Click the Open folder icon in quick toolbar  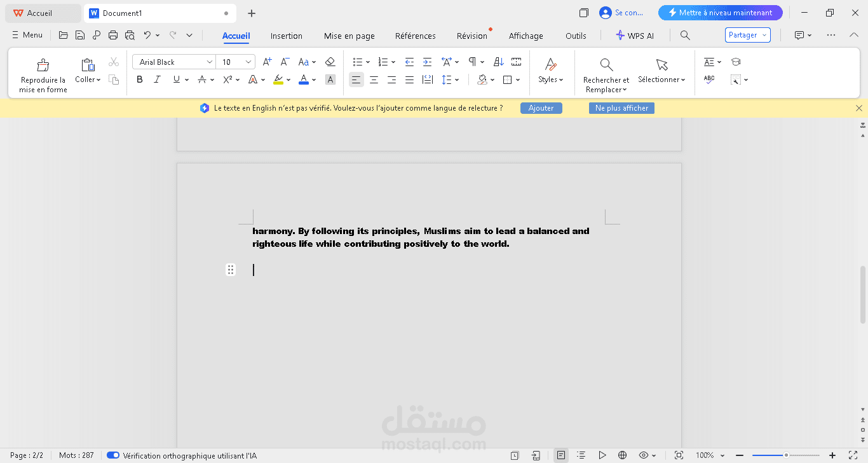click(64, 35)
